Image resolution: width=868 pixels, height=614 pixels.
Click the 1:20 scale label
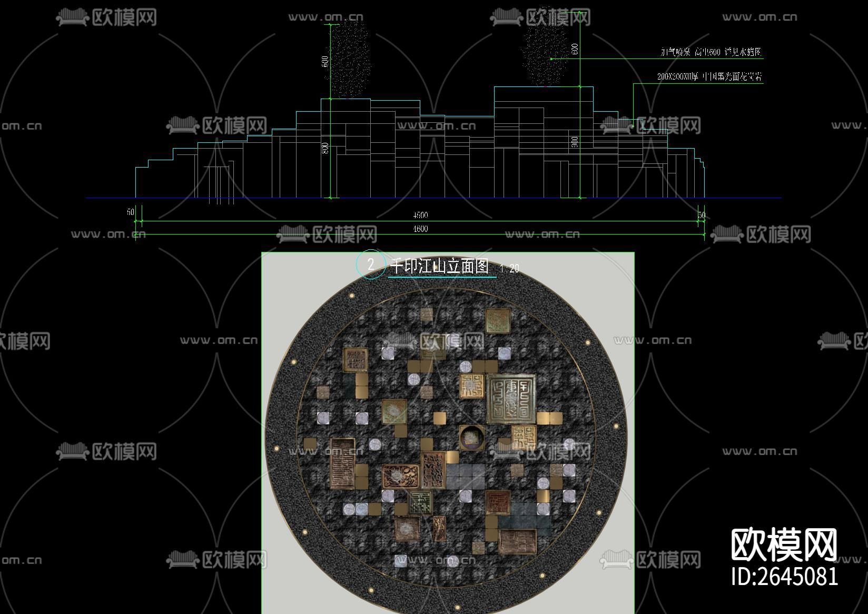509,269
